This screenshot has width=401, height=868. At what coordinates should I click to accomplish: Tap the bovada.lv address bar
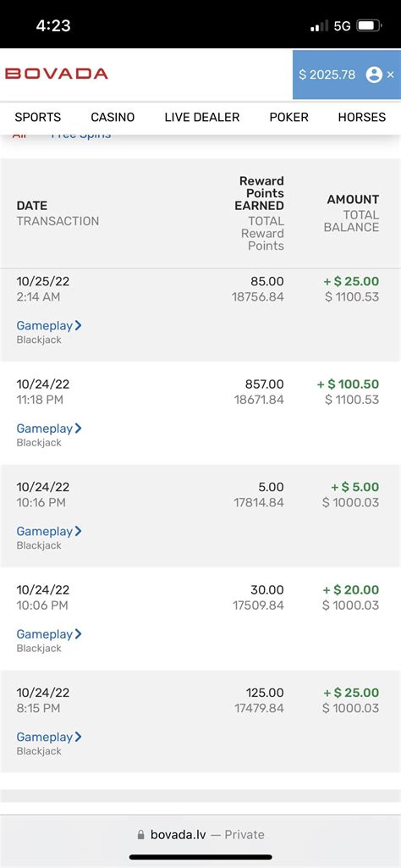[x=200, y=835]
